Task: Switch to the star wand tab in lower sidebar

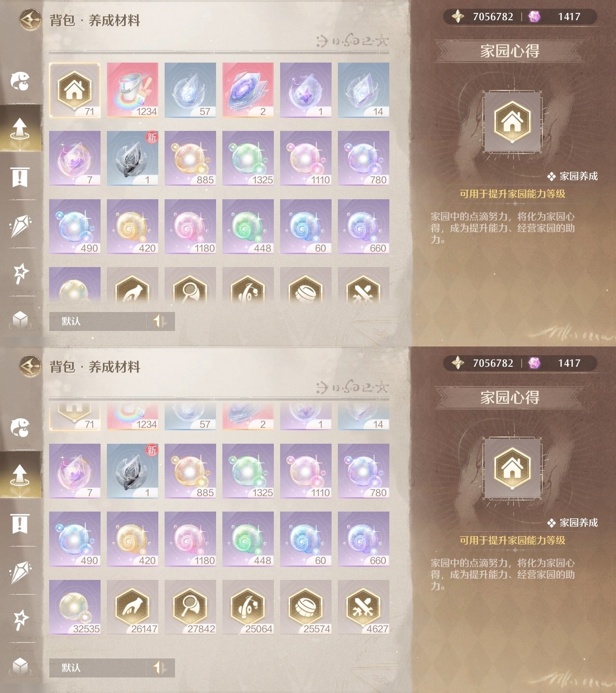Action: (x=20, y=619)
